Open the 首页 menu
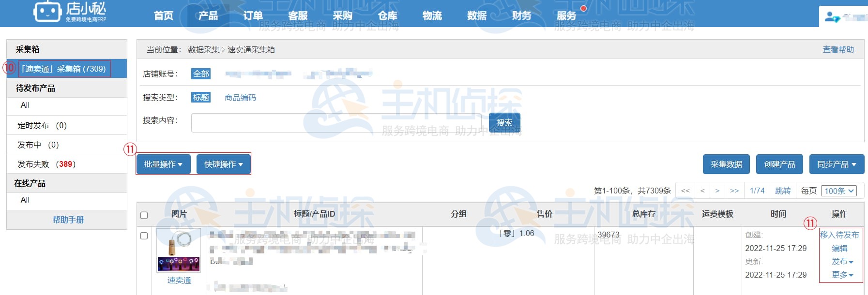This screenshot has width=868, height=295. click(x=164, y=15)
